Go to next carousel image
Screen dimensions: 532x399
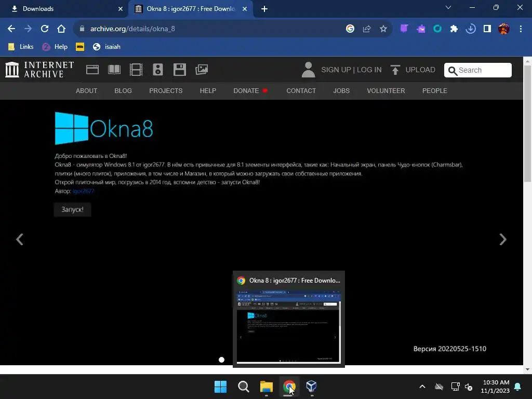click(503, 239)
